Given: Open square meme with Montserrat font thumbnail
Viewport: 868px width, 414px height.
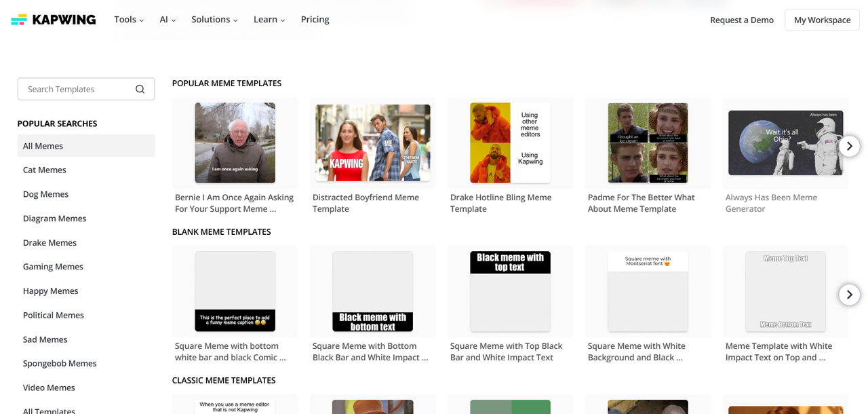Looking at the screenshot, I should click(648, 292).
